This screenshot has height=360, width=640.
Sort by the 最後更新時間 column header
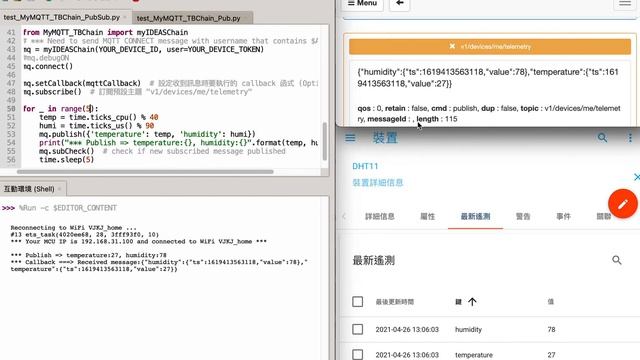pos(395,302)
